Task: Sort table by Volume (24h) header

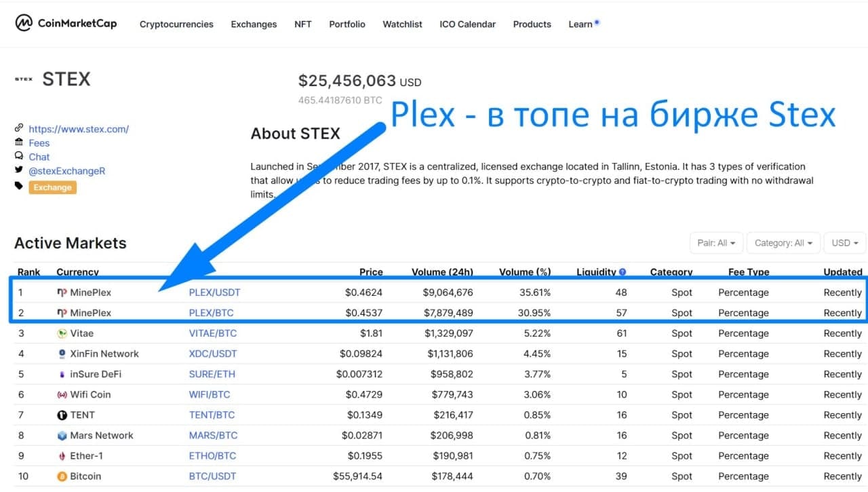Action: pos(442,272)
